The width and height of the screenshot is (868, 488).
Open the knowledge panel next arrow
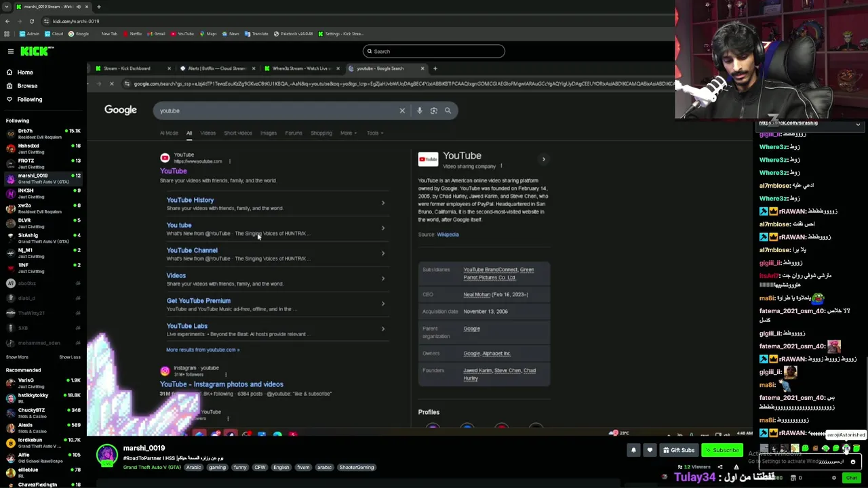(543, 159)
